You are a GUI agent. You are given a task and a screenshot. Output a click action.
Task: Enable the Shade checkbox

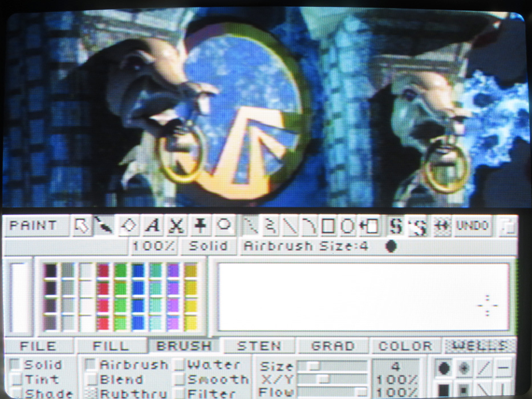(x=17, y=393)
